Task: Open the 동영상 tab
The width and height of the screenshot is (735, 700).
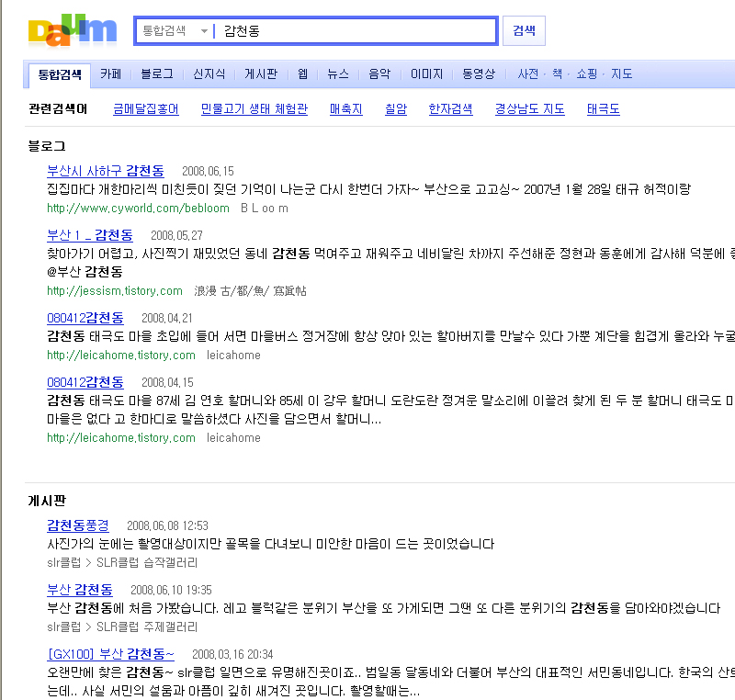Action: pyautogui.click(x=479, y=74)
